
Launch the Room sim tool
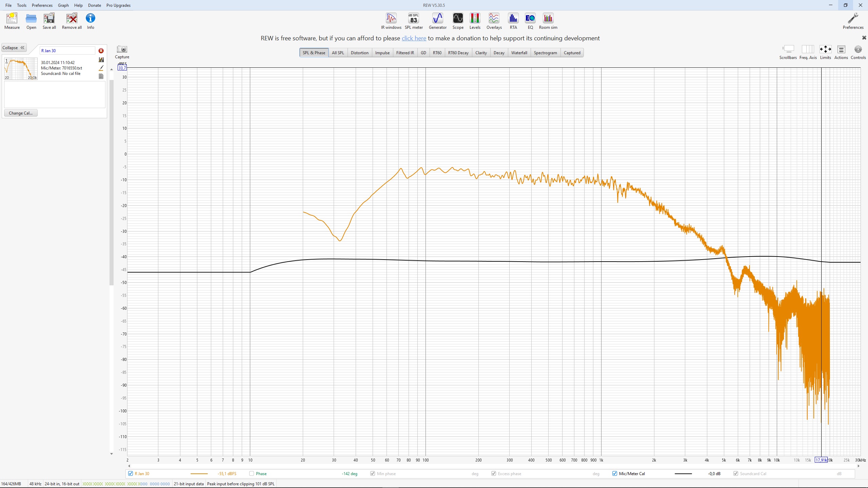(548, 21)
